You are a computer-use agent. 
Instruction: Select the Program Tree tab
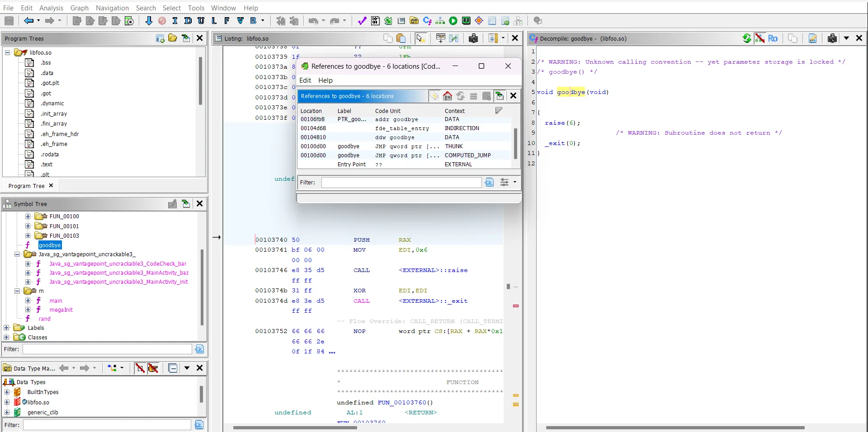[x=26, y=186]
